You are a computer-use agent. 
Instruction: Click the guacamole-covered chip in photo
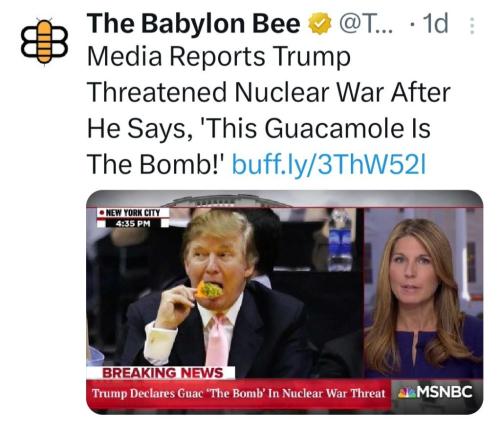(209, 289)
